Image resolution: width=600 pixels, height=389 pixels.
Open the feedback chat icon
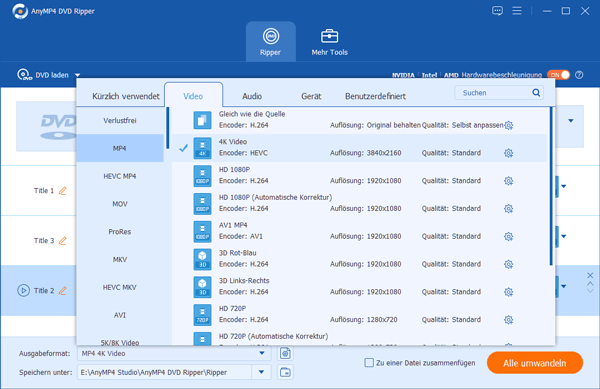(x=497, y=11)
